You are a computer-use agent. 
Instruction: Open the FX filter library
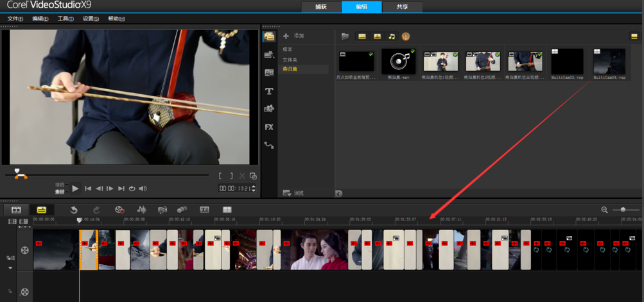pos(269,127)
